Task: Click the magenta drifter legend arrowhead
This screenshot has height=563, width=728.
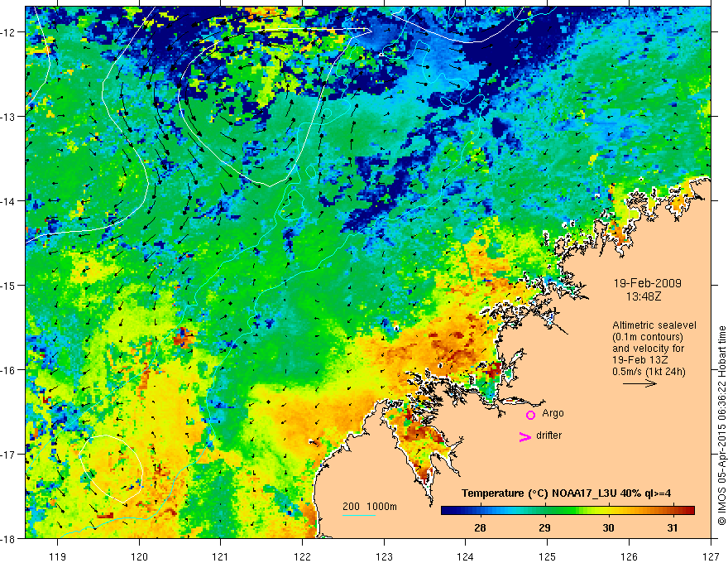Action: tap(524, 437)
